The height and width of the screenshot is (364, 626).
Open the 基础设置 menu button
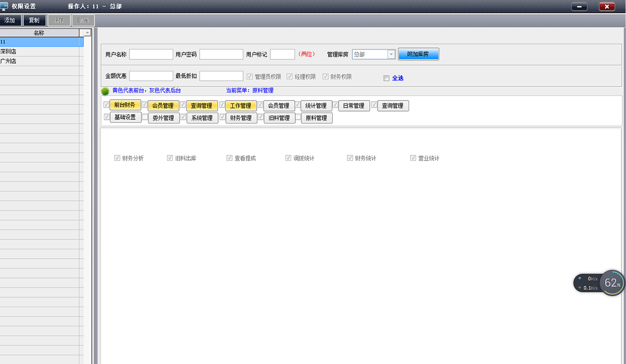[126, 117]
